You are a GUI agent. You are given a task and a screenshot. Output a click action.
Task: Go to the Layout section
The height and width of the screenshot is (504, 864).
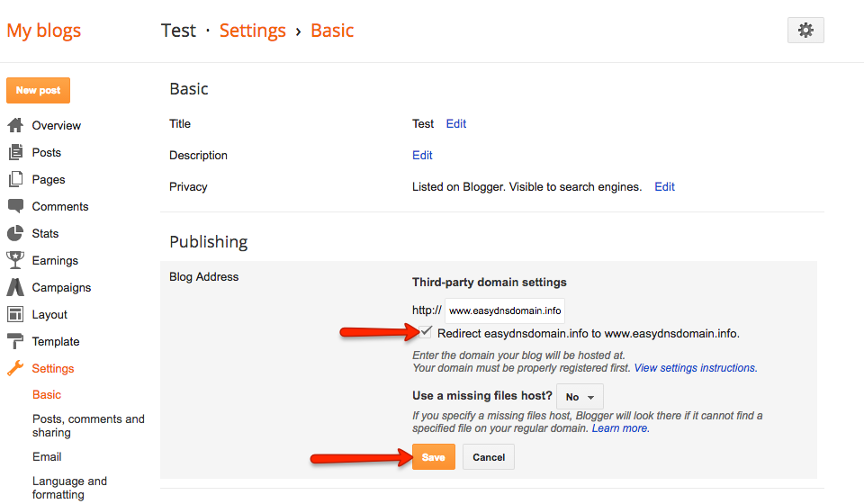click(49, 314)
